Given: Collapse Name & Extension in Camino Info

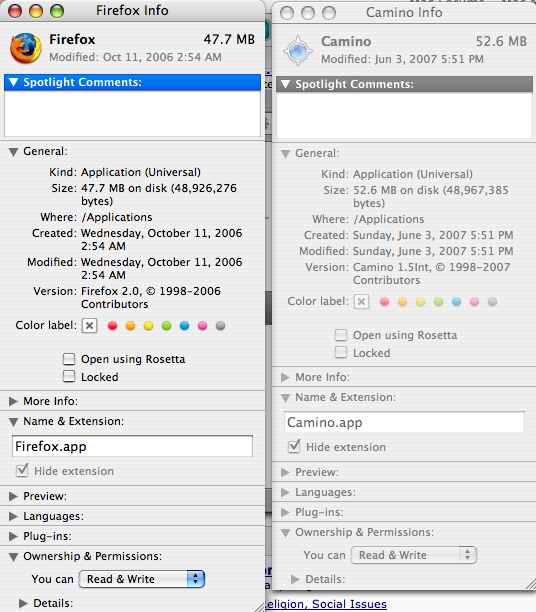Looking at the screenshot, I should pyautogui.click(x=286, y=398).
